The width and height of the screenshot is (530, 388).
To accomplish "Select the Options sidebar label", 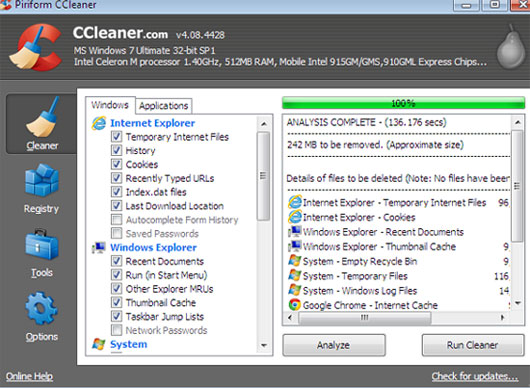I will [42, 337].
